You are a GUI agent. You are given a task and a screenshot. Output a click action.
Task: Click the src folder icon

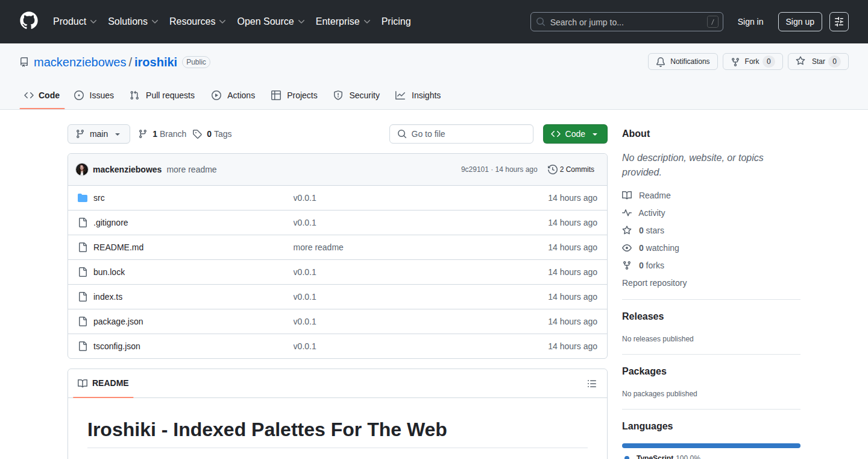pos(83,198)
